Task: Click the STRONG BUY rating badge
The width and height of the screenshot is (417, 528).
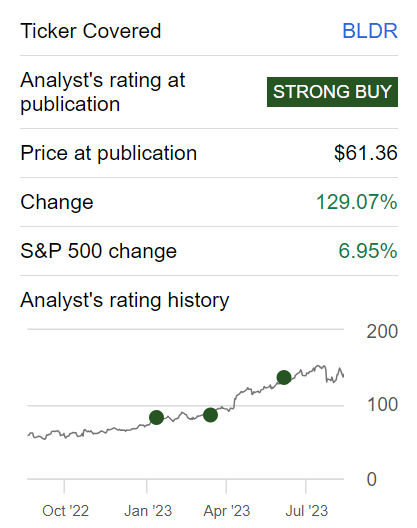Action: (332, 92)
